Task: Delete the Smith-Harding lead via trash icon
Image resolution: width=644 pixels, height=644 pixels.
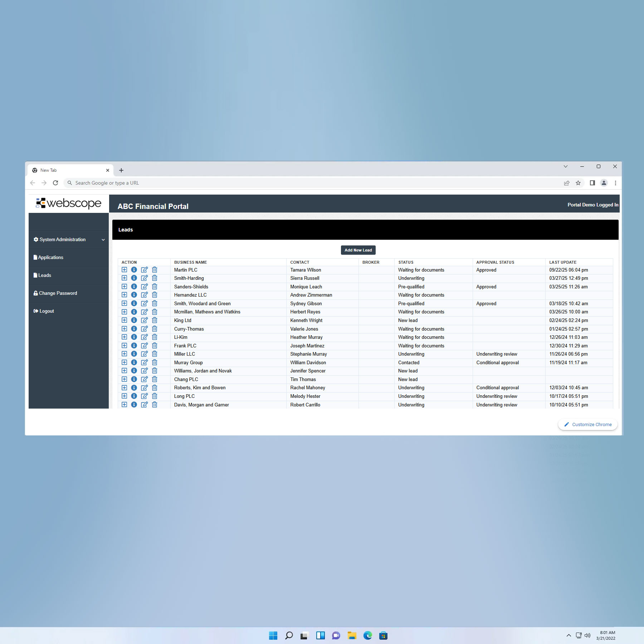Action: click(155, 278)
